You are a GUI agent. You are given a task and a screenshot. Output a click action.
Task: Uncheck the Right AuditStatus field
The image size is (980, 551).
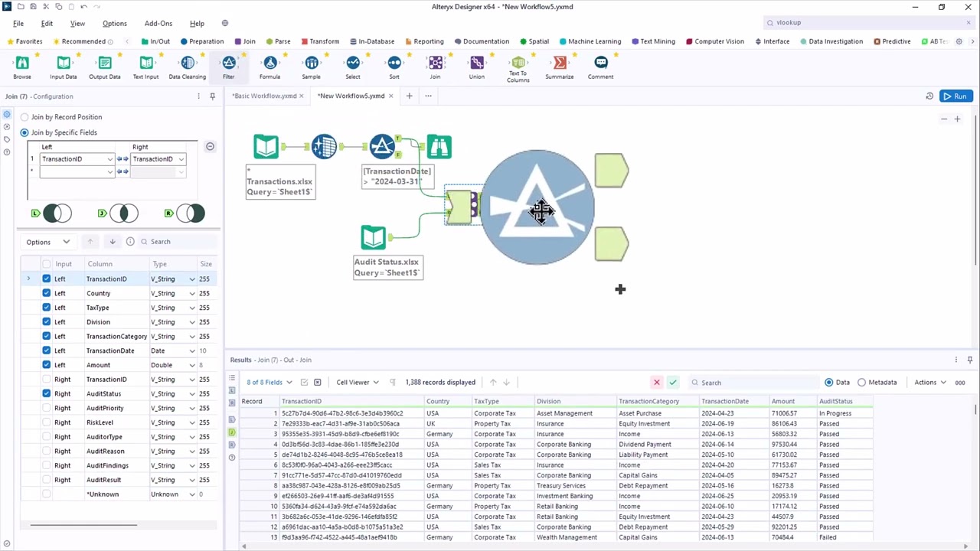coord(47,393)
